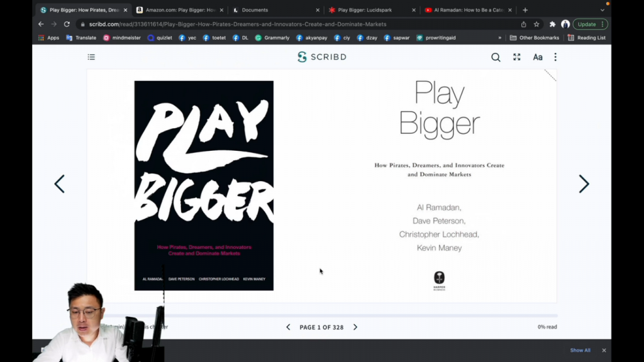Open the Scribd table of contents menu
The height and width of the screenshot is (362, 644).
[x=91, y=57]
